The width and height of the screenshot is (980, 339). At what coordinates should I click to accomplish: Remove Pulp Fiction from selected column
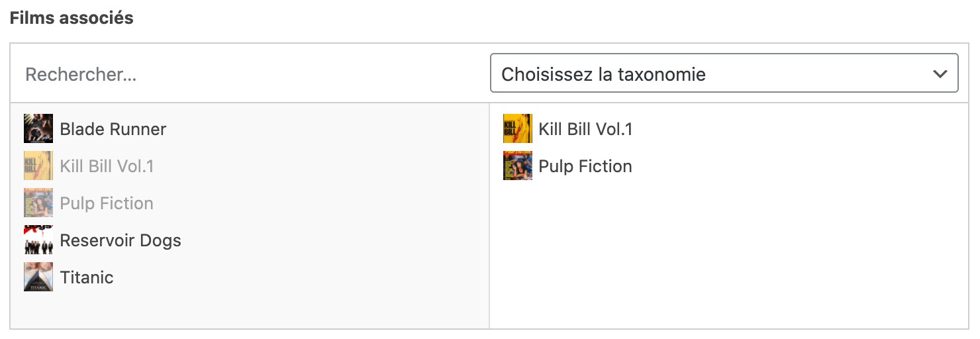(x=585, y=166)
